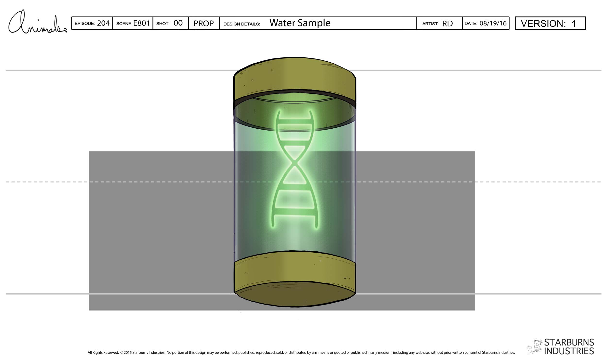Click the PROP label cell
The image size is (607, 364).
pyautogui.click(x=204, y=23)
